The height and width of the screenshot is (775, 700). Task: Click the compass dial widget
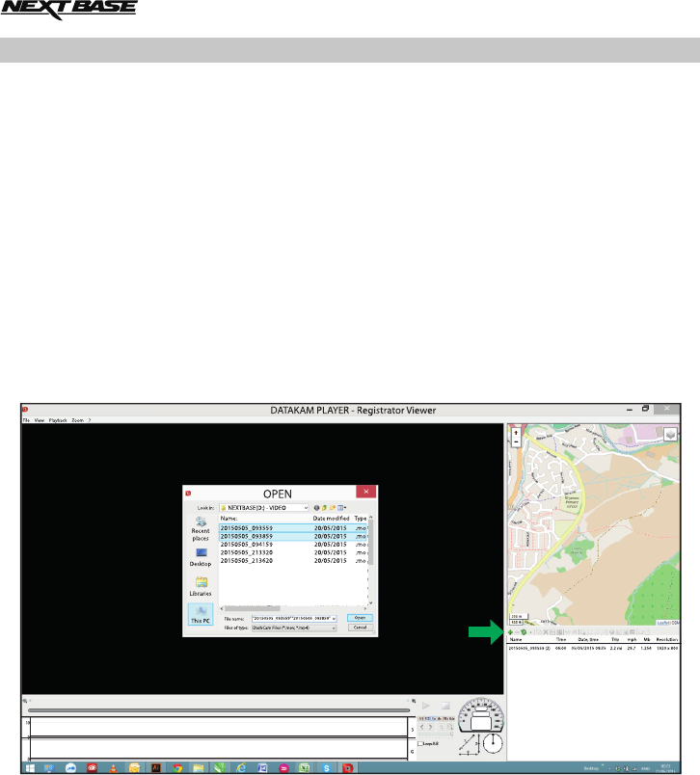tap(493, 743)
